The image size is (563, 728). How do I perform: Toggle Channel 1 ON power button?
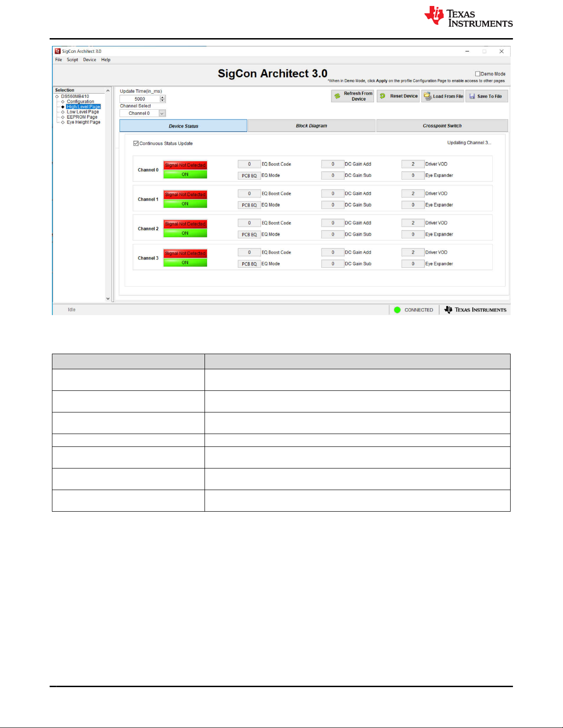click(185, 204)
